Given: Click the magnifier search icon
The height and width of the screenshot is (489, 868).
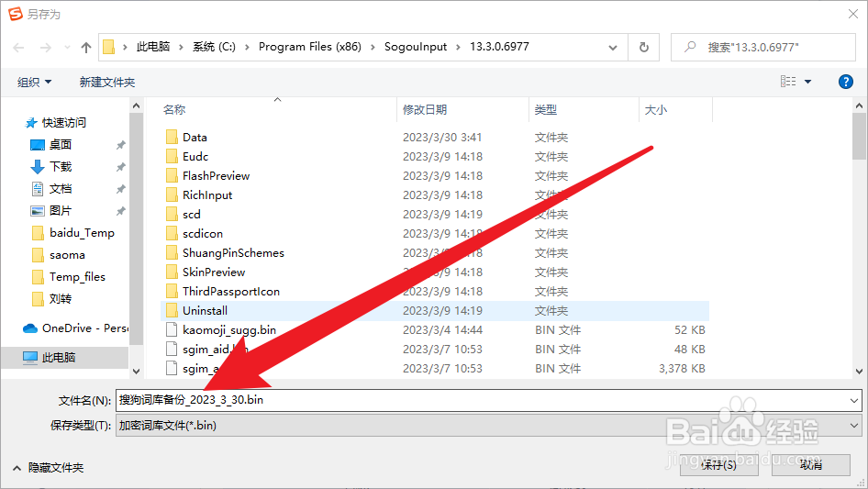Looking at the screenshot, I should [x=690, y=47].
